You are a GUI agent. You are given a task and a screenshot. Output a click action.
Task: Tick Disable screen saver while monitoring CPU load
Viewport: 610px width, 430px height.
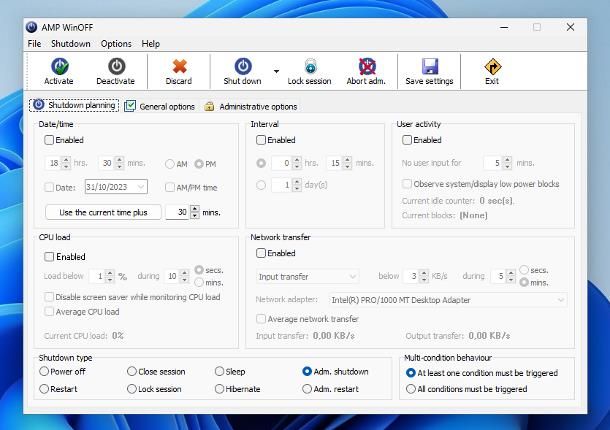(x=49, y=297)
